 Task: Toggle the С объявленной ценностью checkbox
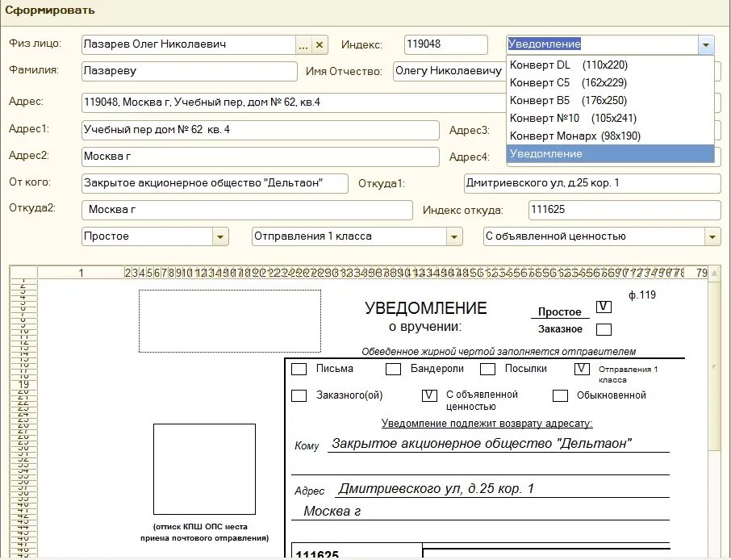point(429,396)
